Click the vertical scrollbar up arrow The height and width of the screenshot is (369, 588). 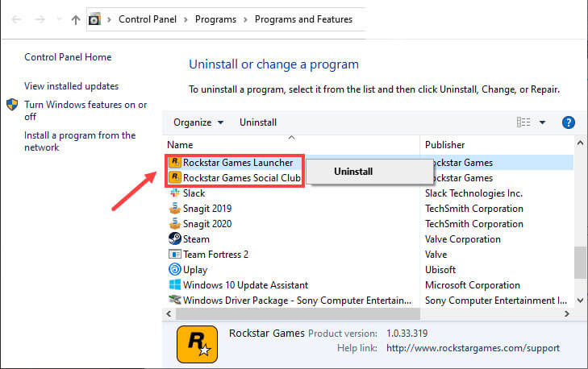(x=580, y=143)
